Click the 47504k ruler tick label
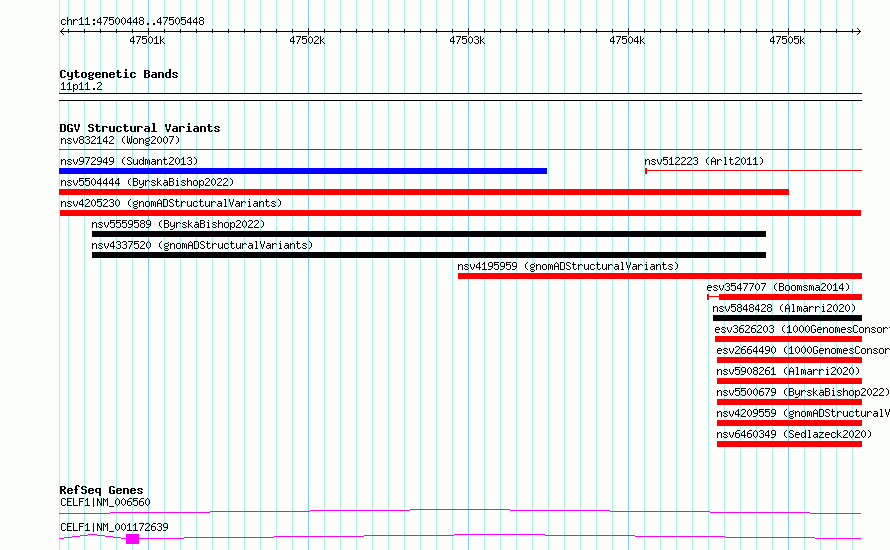 (627, 40)
